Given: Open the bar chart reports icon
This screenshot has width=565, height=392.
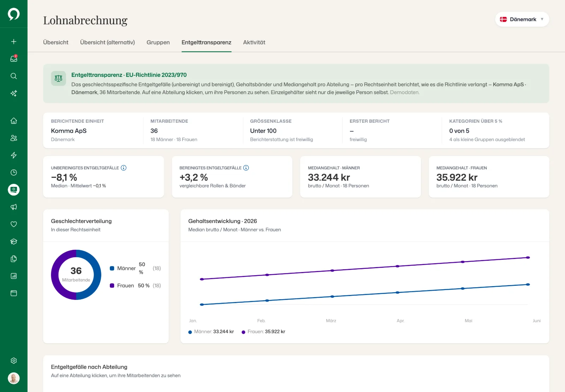Looking at the screenshot, I should pos(14,276).
